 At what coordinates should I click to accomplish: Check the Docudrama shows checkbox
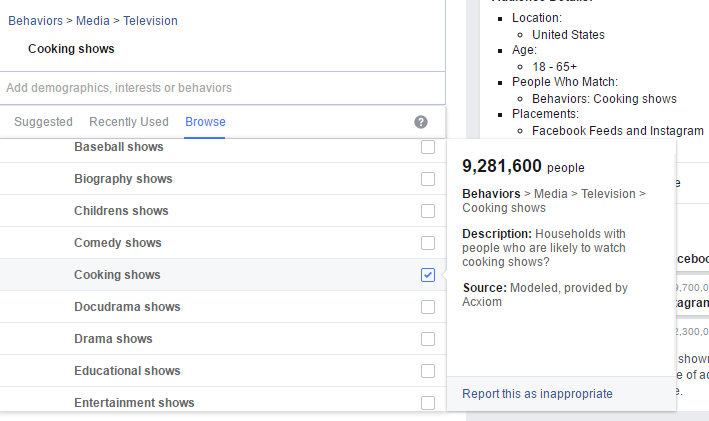[428, 307]
